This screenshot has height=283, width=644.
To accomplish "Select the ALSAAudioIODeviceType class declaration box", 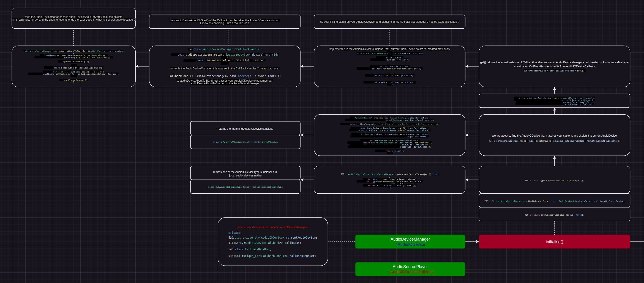I will (245, 187).
